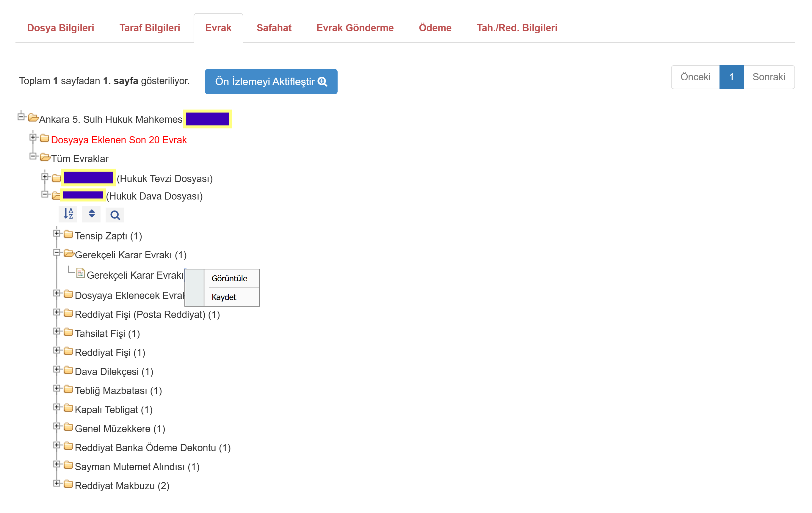Expand the Hukuk Tevzi Dosyası node
The height and width of the screenshot is (513, 812).
click(45, 177)
